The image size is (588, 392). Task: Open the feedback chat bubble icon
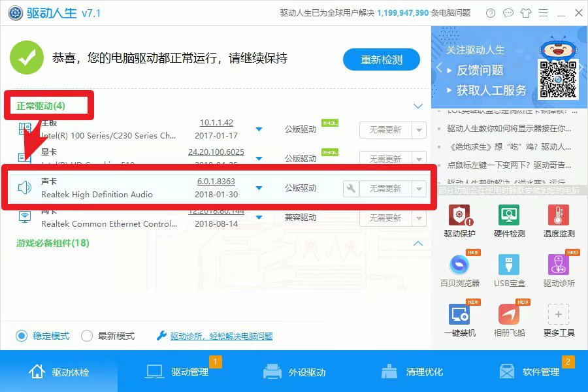coord(508,13)
